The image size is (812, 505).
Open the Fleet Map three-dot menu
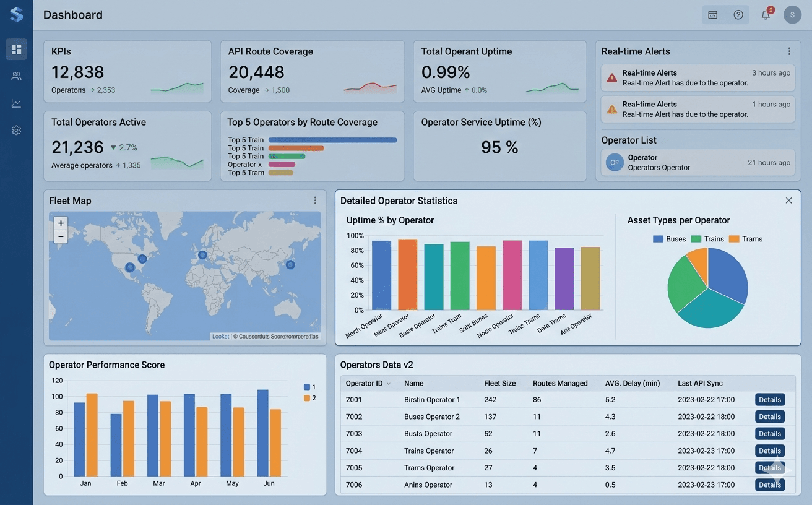pos(315,200)
